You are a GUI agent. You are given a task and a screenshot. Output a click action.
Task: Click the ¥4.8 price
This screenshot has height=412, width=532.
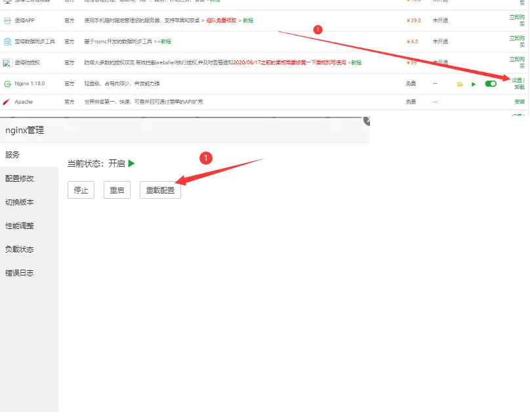tap(412, 42)
